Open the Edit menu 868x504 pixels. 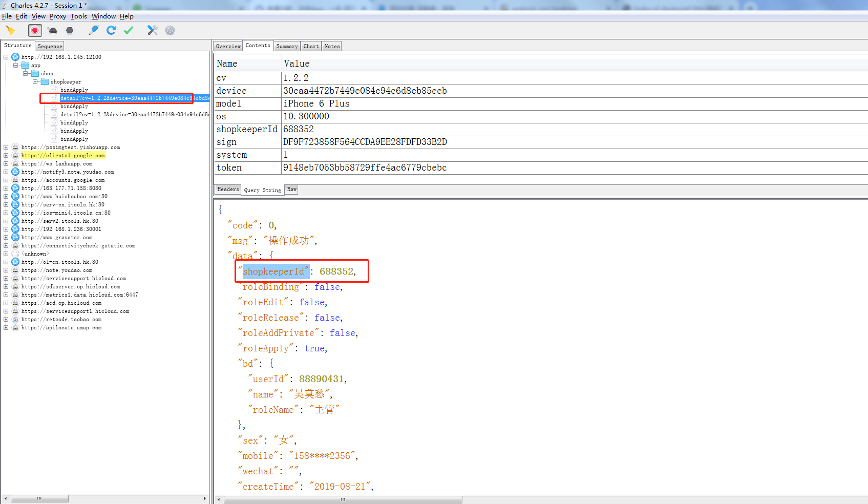(22, 16)
